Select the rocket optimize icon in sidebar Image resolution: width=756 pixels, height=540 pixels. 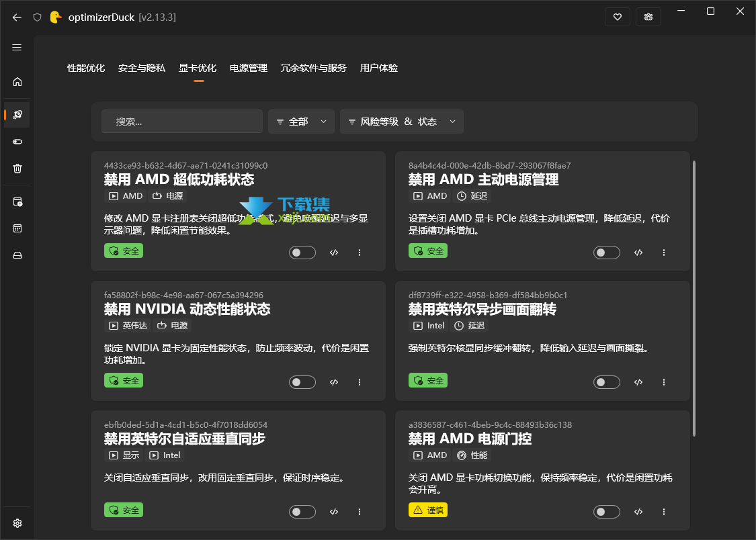click(17, 115)
